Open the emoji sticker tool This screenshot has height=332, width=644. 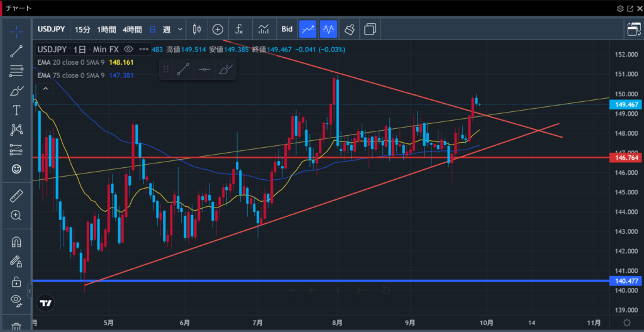[17, 169]
